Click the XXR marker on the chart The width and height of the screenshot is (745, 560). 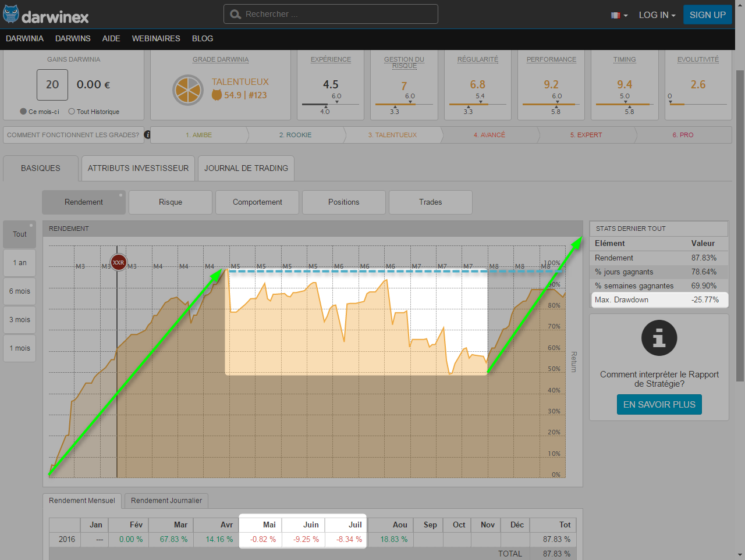click(118, 263)
